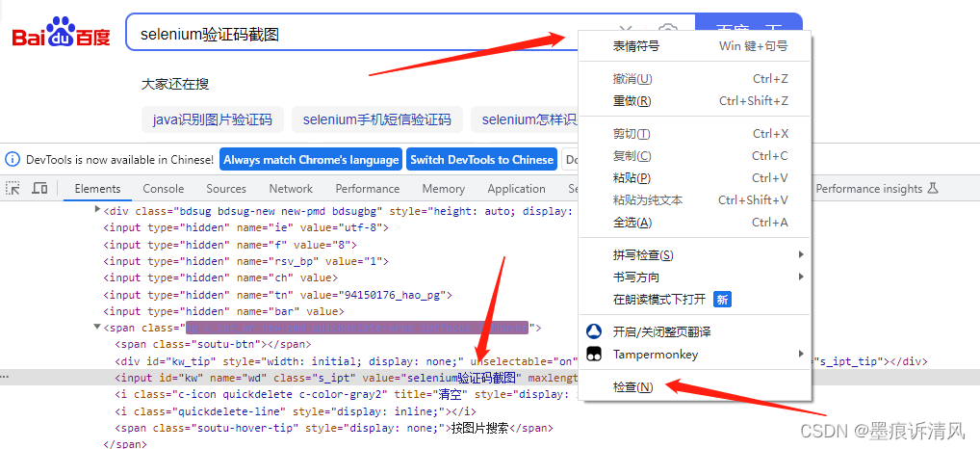Select hidden input name="ie" row
Image resolution: width=980 pixels, height=449 pixels.
(245, 227)
